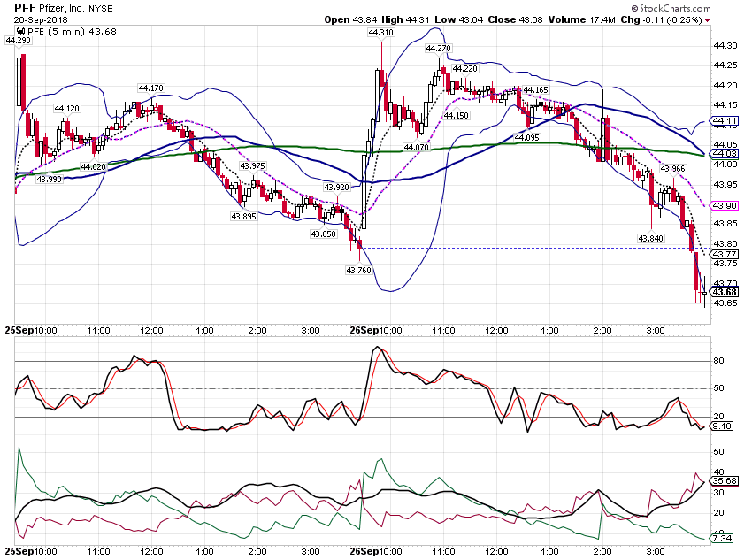This screenshot has height=560, width=752.
Task: Select the 44.310 peak price label
Action: tap(380, 32)
